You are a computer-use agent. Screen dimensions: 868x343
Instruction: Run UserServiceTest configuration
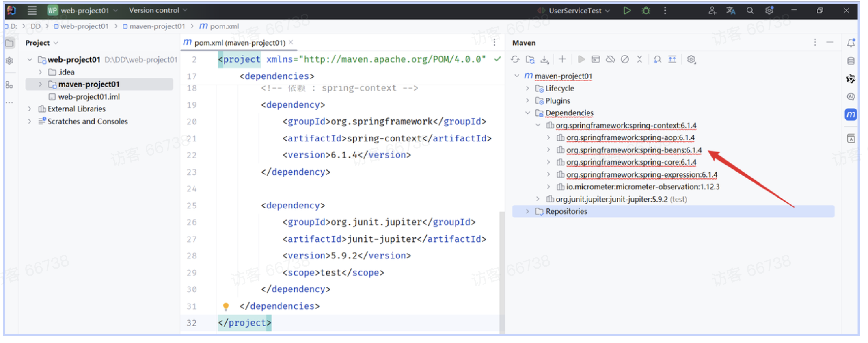point(627,11)
